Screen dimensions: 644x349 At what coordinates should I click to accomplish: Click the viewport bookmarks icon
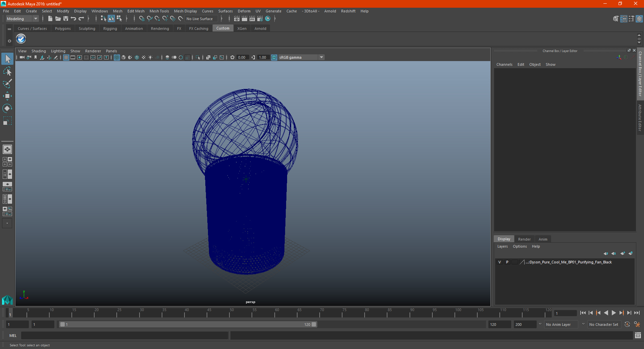[x=36, y=57]
